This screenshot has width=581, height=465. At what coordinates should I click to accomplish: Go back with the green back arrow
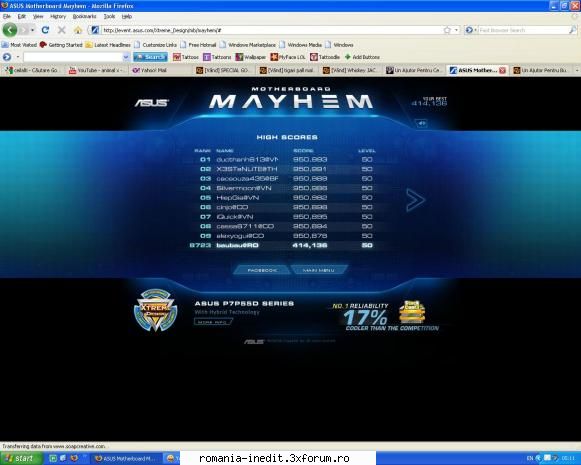click(x=10, y=30)
